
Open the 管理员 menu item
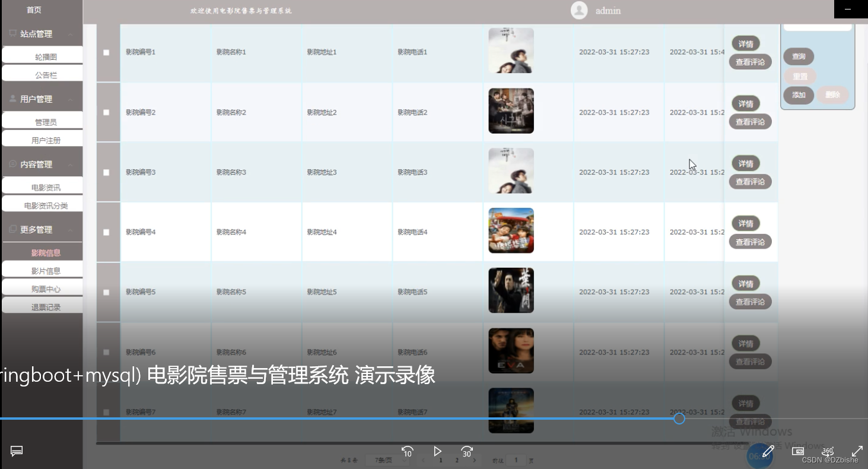[x=42, y=121]
